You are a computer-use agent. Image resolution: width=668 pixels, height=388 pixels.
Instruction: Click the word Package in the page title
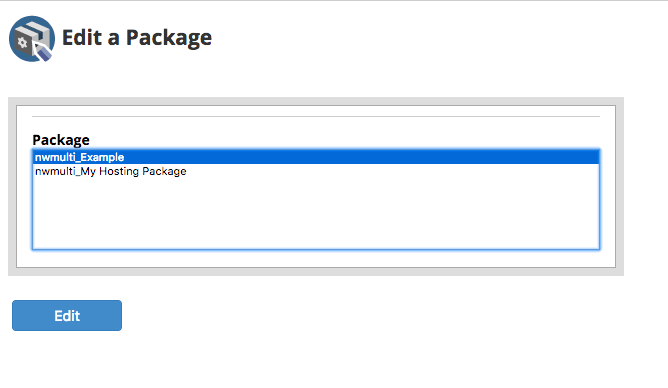click(169, 38)
